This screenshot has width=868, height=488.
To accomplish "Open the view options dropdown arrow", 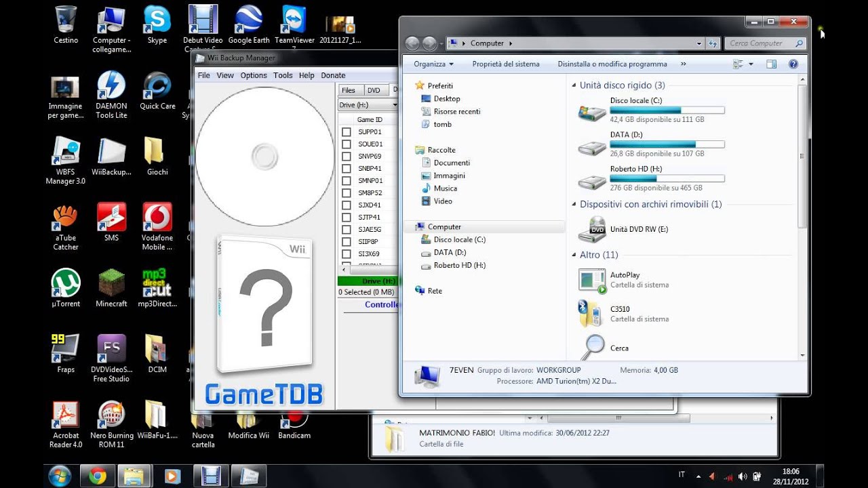I will click(751, 64).
